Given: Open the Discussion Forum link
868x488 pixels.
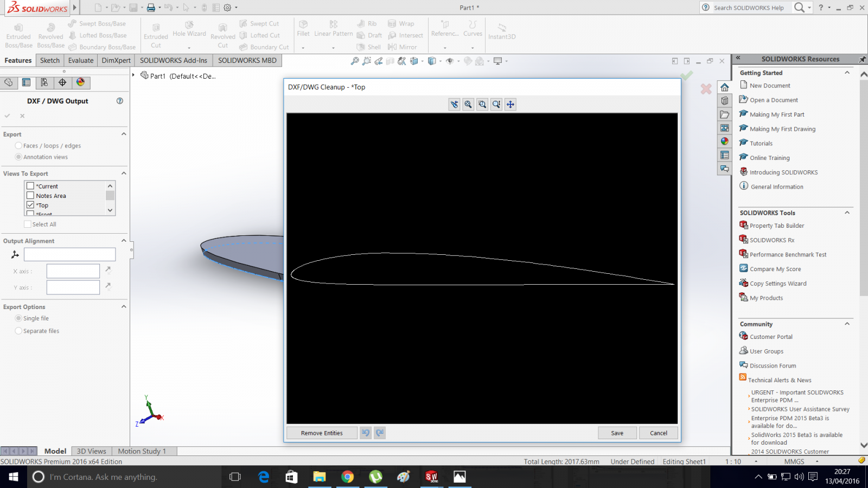Looking at the screenshot, I should coord(773,365).
